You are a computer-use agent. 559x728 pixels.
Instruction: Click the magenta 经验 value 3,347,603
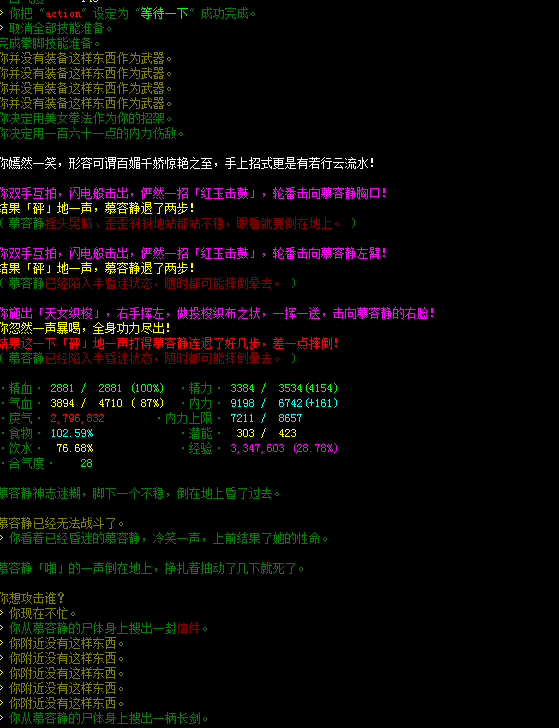(x=257, y=448)
